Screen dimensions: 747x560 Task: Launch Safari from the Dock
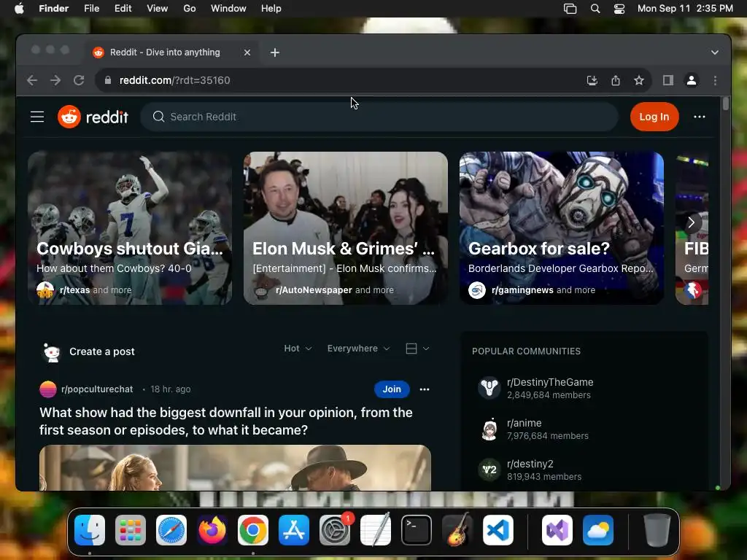[x=171, y=530]
